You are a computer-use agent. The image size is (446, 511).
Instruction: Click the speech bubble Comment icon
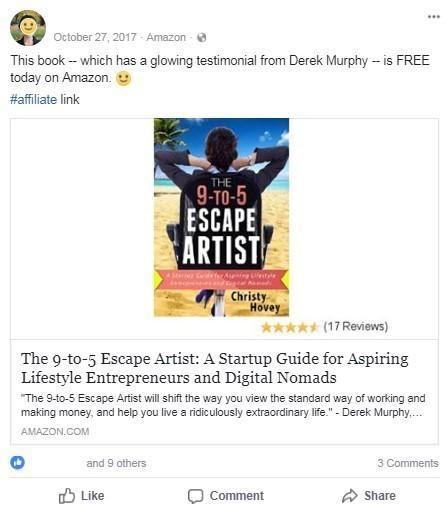195,496
